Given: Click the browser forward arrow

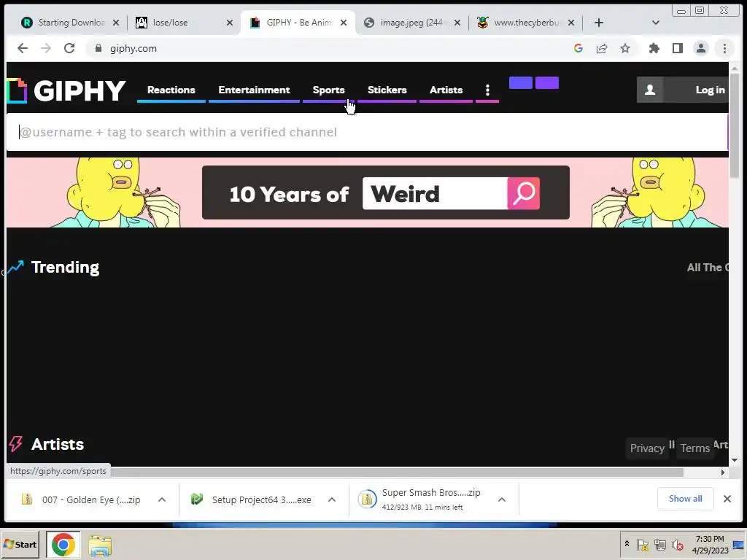Looking at the screenshot, I should [x=46, y=48].
